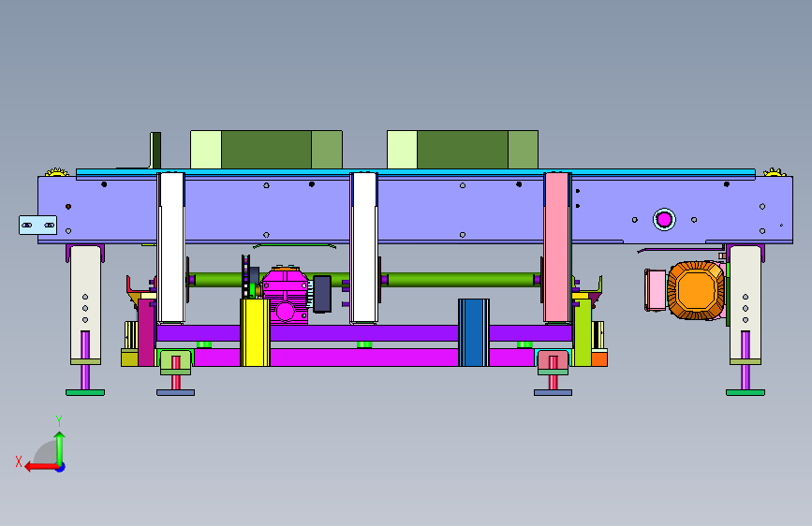Click the green Y axis arrow of triad
Viewport: 812px width, 526px height.
[60, 447]
